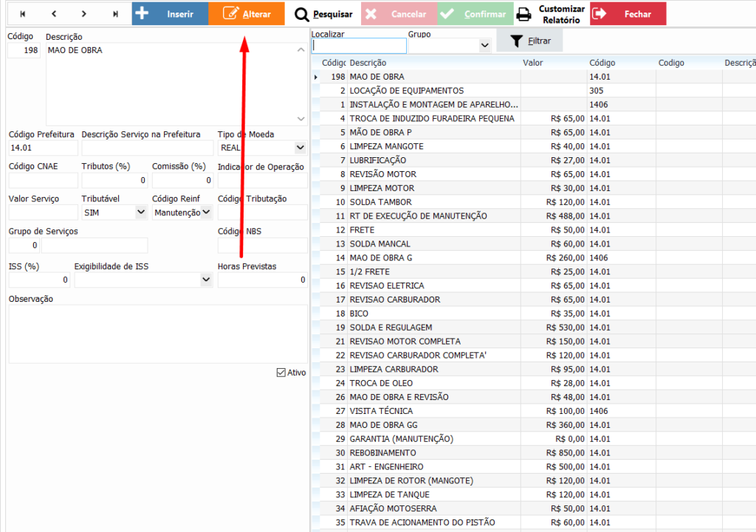Click the Alterar edit button
This screenshot has width=756, height=532.
(x=246, y=14)
